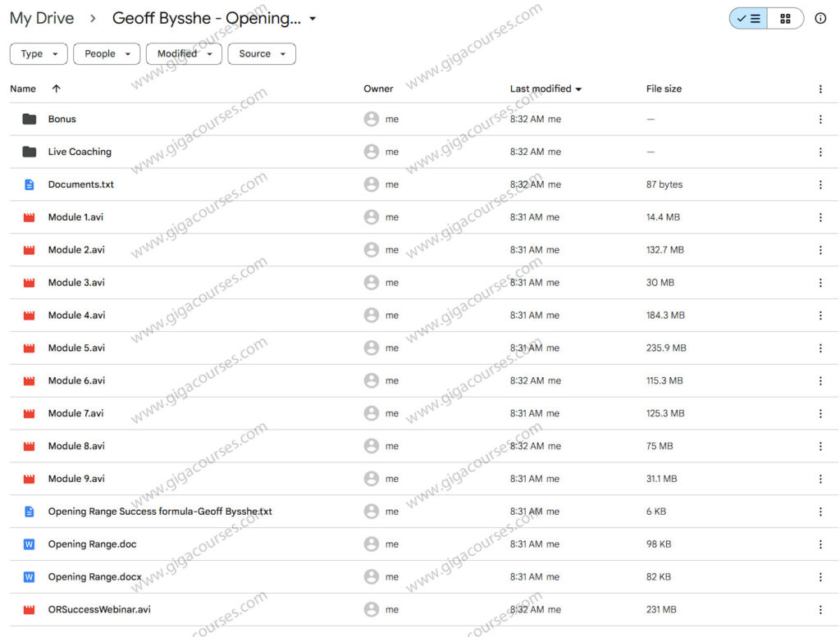Viewport: 840px width, 637px height.
Task: Navigate back to My Drive
Action: coord(42,17)
